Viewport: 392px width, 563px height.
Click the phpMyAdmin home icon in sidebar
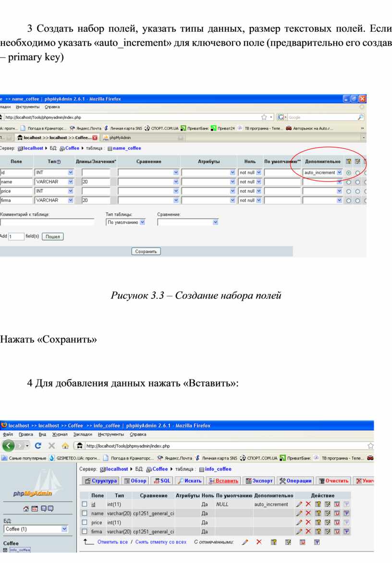[x=26, y=509]
